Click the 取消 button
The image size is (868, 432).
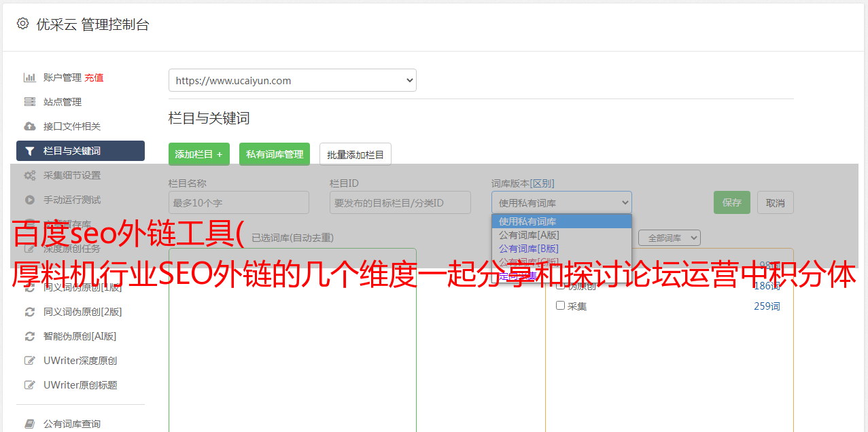(x=776, y=202)
